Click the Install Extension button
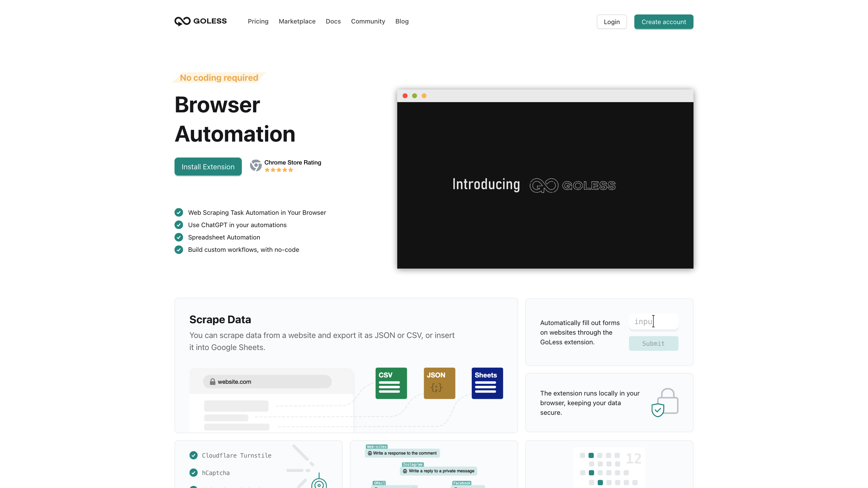868x488 pixels. coord(208,167)
